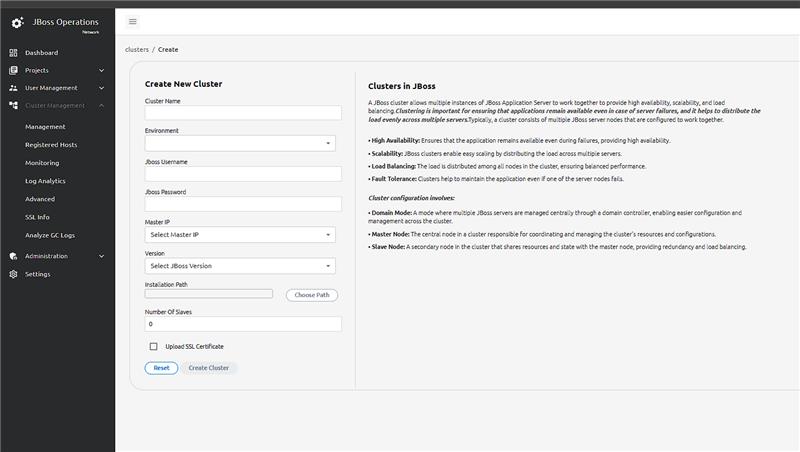
Task: Click the Clusters in JBoss heading
Action: coord(402,86)
